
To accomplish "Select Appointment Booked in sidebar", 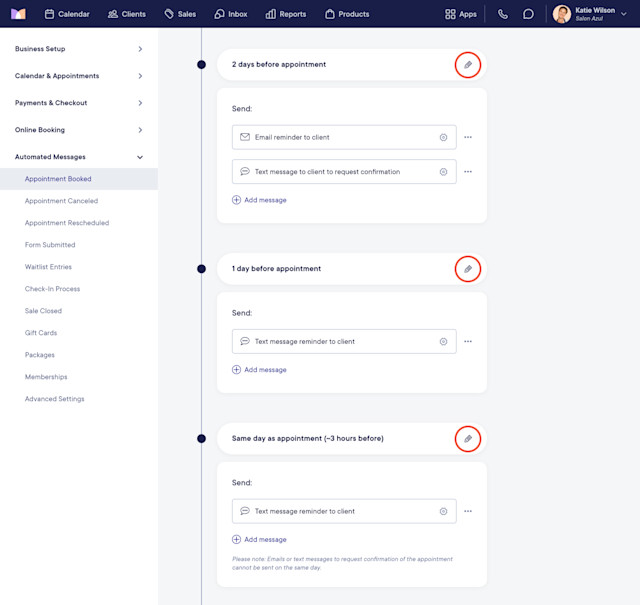I will point(79,179).
